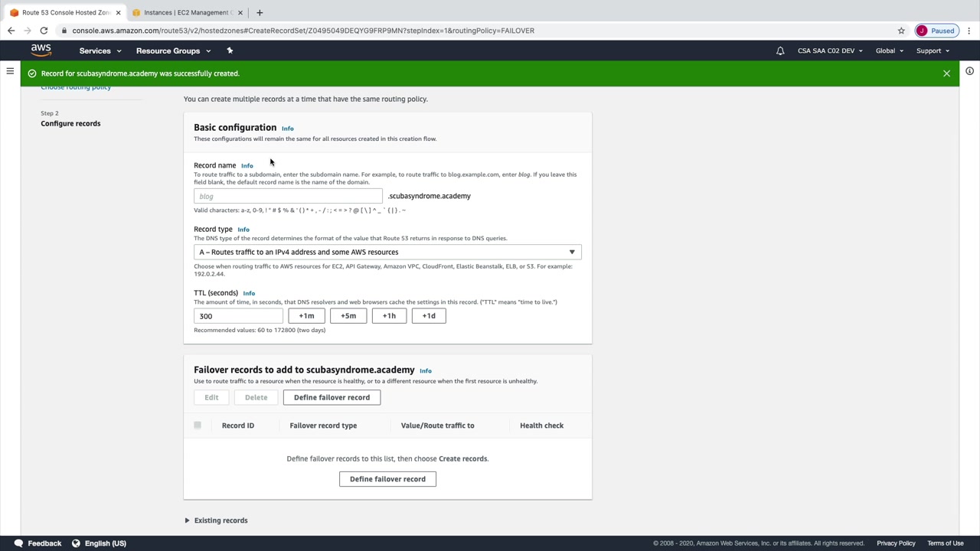Viewport: 980px width, 551px height.
Task: Close the EC2 Management Console tab
Action: tap(240, 12)
